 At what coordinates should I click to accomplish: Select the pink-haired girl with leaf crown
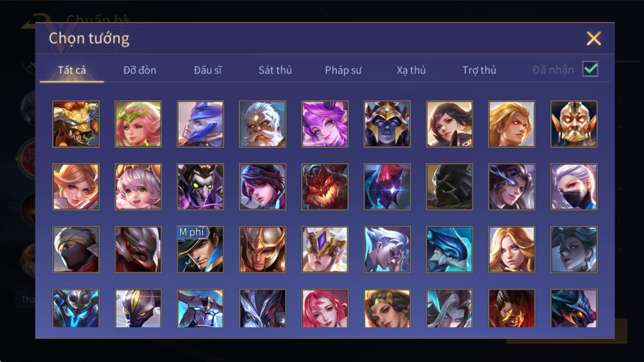pyautogui.click(x=138, y=124)
